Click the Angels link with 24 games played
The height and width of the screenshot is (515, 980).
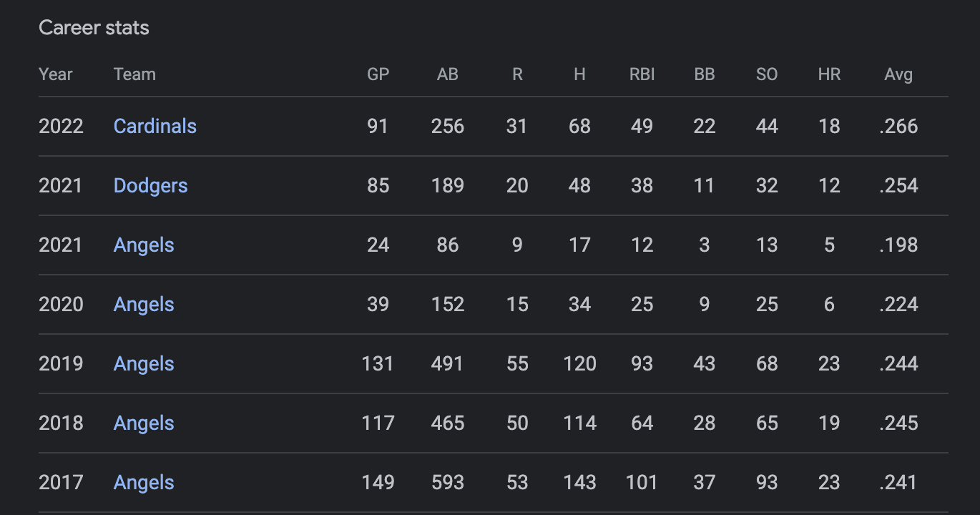coord(144,245)
